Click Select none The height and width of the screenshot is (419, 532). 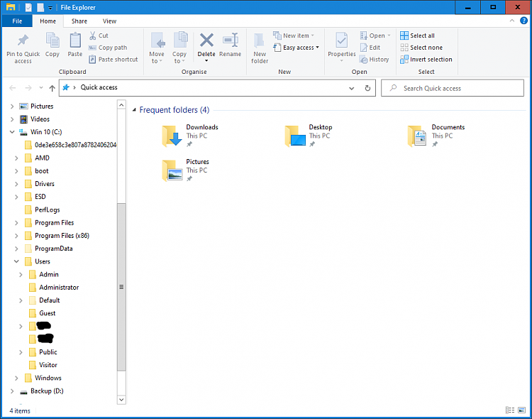[x=421, y=48]
